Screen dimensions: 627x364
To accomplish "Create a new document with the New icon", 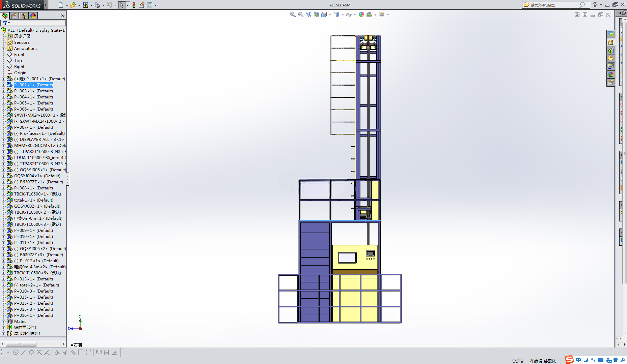I will (61, 5).
